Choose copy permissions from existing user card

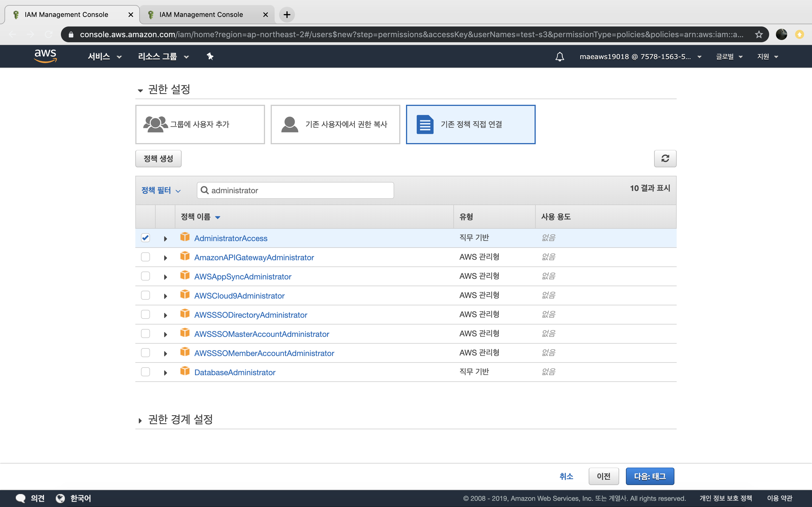pos(335,124)
